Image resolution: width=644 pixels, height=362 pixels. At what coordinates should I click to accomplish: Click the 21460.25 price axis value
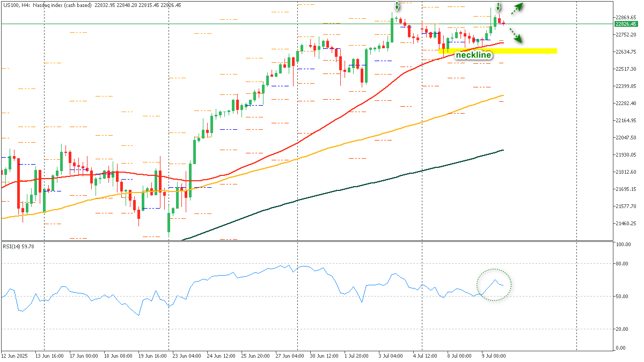click(627, 224)
